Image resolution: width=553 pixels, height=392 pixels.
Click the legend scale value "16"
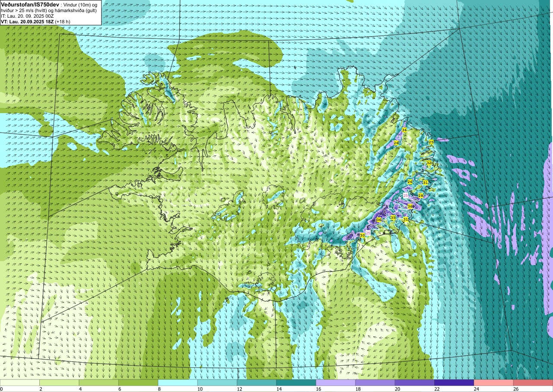tap(318, 389)
